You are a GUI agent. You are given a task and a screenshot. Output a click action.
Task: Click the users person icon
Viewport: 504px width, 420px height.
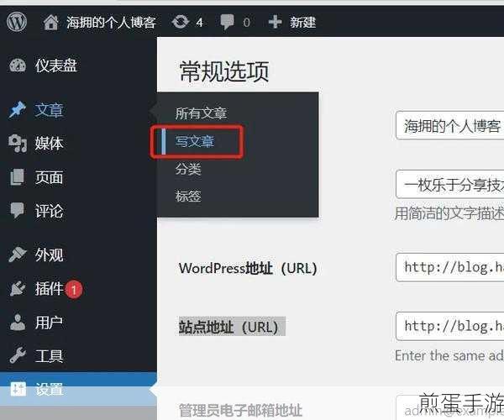[18, 323]
